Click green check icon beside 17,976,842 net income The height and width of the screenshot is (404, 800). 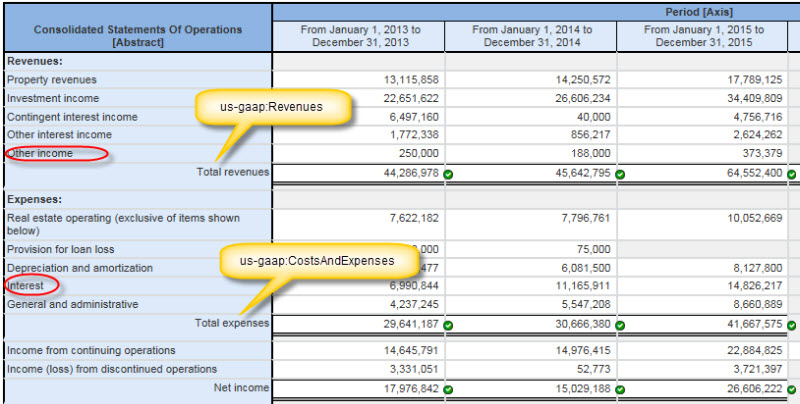[448, 390]
